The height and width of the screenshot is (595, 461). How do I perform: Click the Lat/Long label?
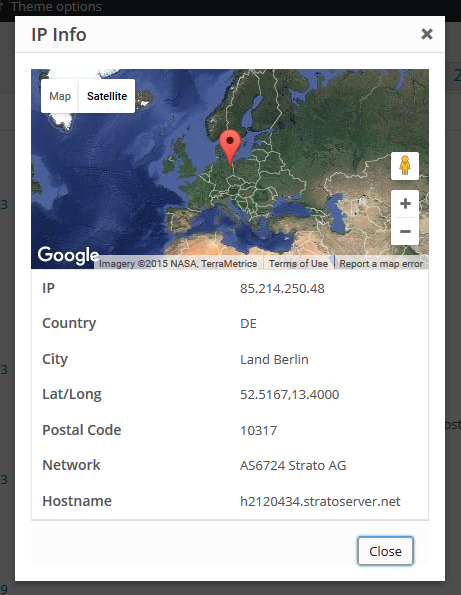pyautogui.click(x=72, y=395)
